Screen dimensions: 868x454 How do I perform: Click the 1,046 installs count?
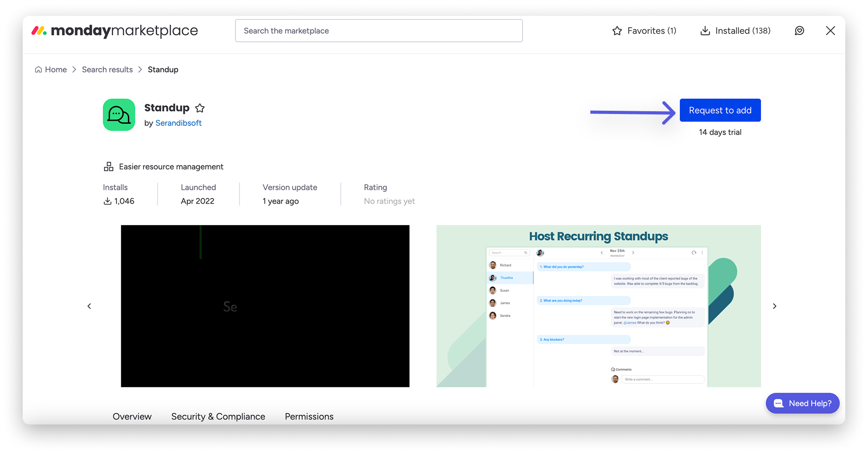[x=119, y=201]
